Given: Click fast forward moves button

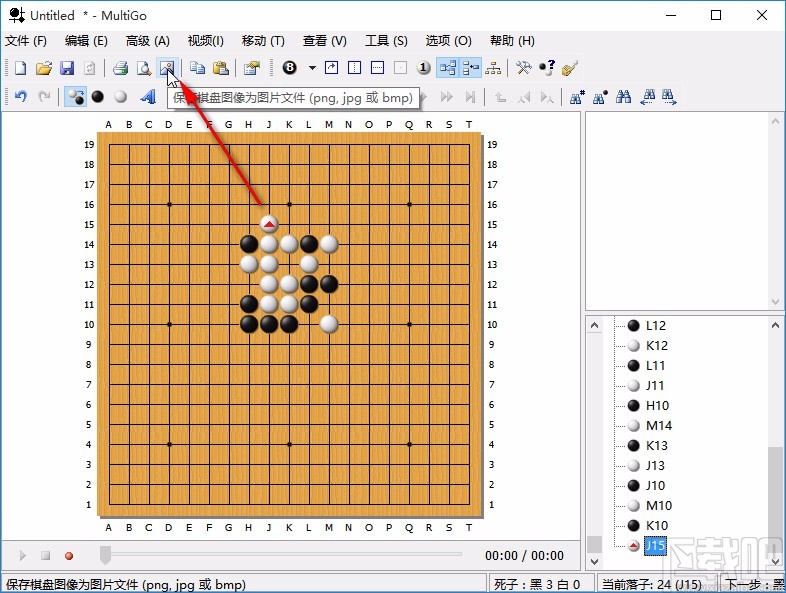Looking at the screenshot, I should tap(447, 97).
